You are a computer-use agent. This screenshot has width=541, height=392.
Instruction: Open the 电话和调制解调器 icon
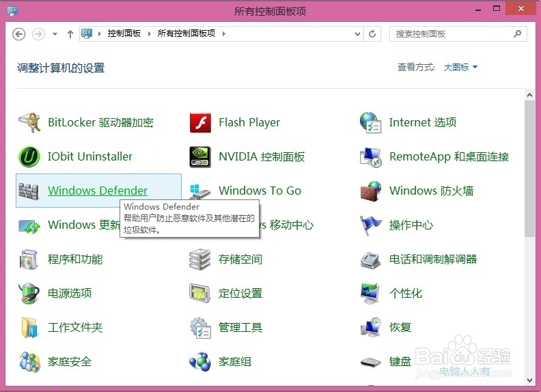pos(370,260)
